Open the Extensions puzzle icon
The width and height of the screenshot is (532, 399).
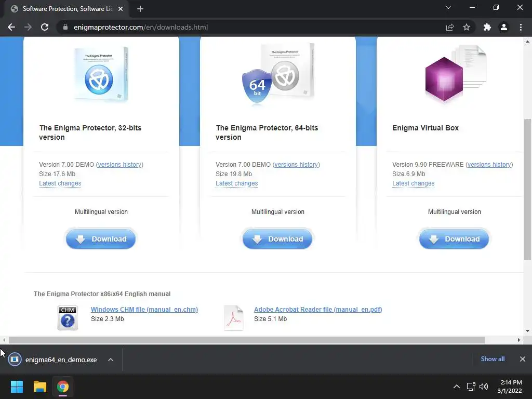(487, 27)
